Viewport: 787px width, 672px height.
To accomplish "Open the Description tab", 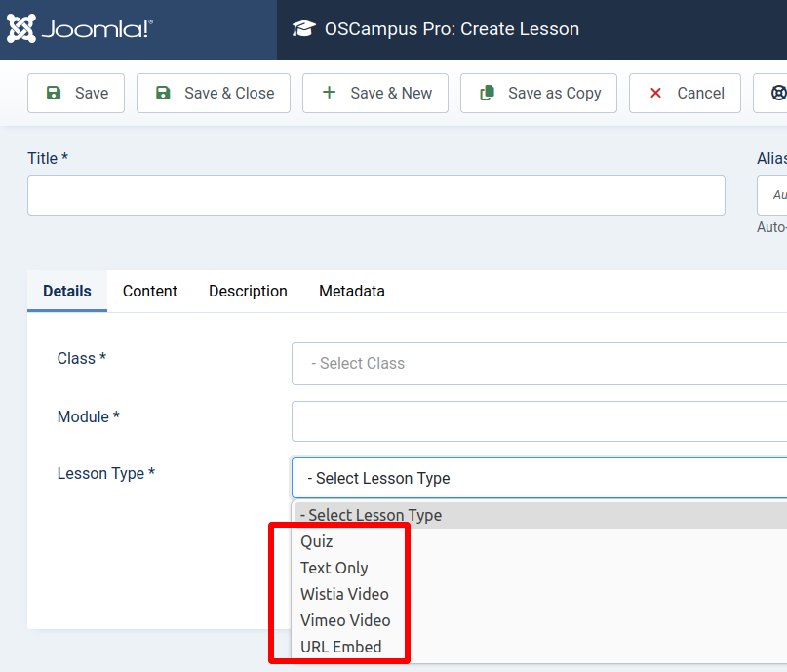I will [248, 291].
